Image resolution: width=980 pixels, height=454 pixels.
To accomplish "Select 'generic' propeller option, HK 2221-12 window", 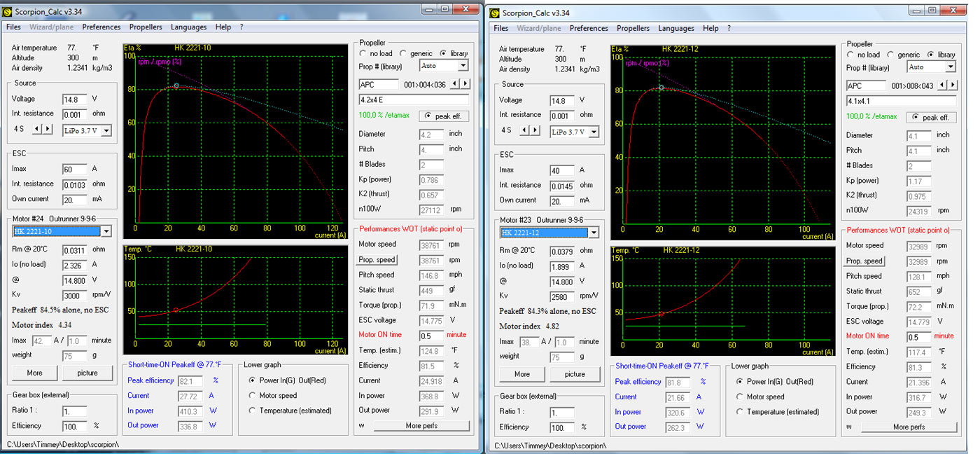I will point(891,55).
